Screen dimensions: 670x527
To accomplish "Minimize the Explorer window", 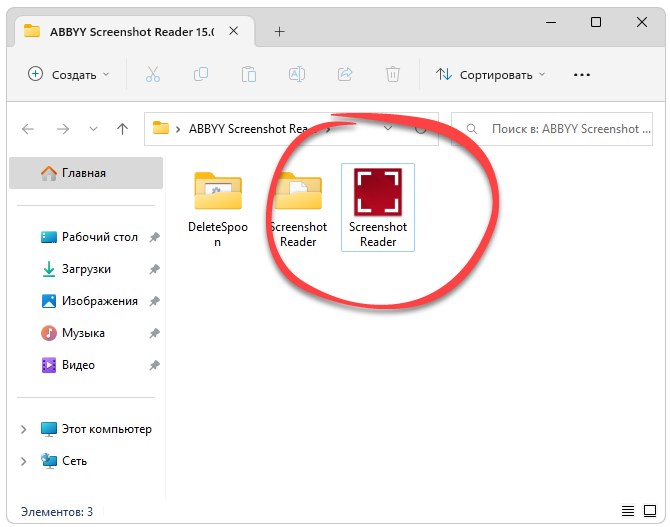I will tap(551, 22).
